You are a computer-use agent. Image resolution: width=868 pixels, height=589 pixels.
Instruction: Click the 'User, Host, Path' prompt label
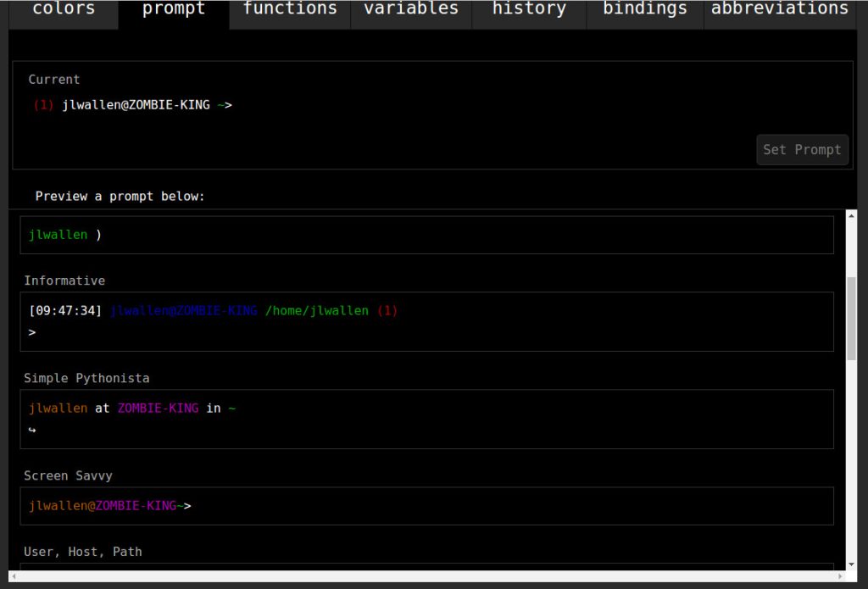83,552
